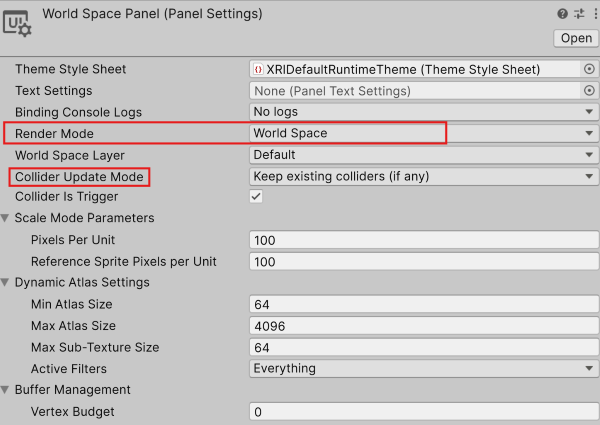Collapse the Buffer Management section
The height and width of the screenshot is (425, 600).
click(7, 389)
